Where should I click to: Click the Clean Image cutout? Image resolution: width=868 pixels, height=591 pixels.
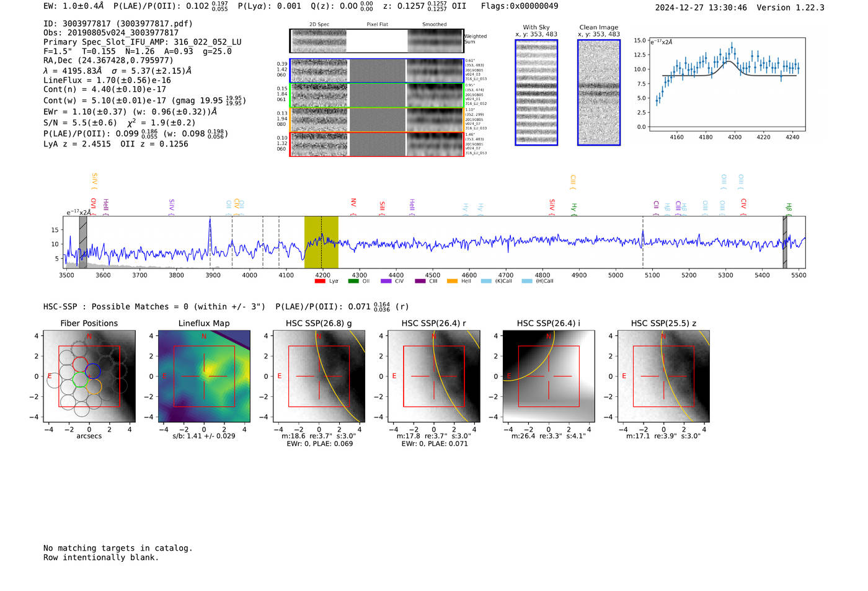pyautogui.click(x=599, y=92)
